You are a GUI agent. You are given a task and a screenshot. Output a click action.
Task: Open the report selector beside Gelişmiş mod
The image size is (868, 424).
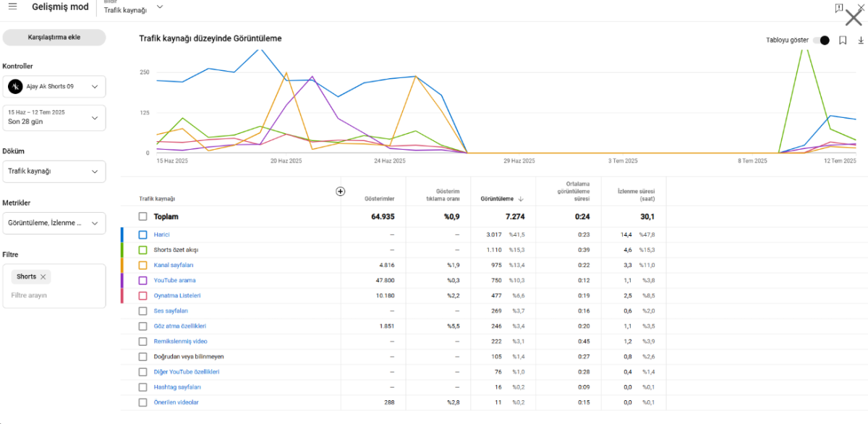pos(133,7)
